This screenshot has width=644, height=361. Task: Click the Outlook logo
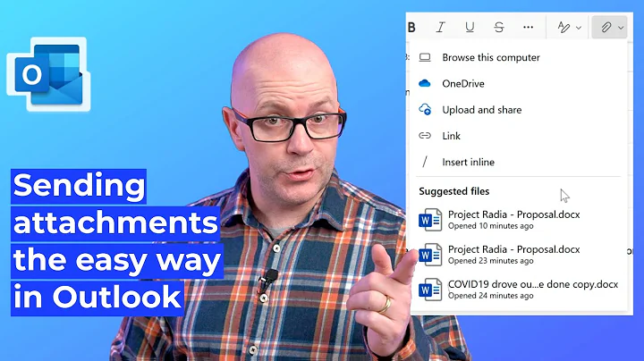48,74
